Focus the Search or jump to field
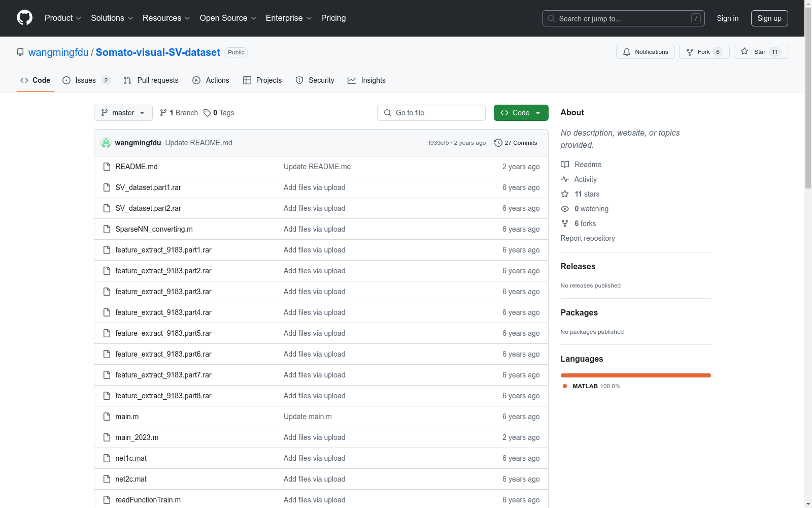 (624, 18)
